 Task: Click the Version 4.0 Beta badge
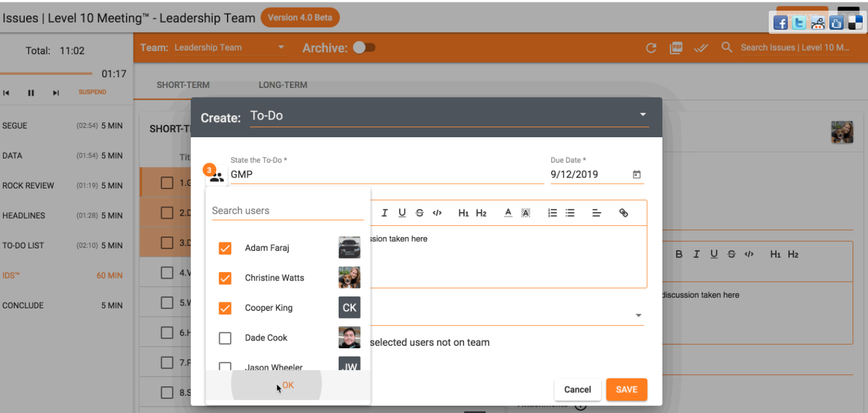point(300,17)
